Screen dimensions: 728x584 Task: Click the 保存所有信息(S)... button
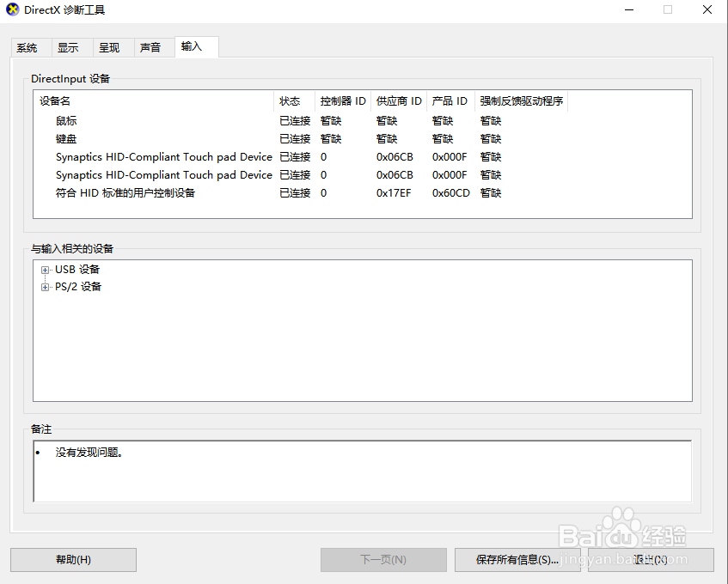(517, 560)
